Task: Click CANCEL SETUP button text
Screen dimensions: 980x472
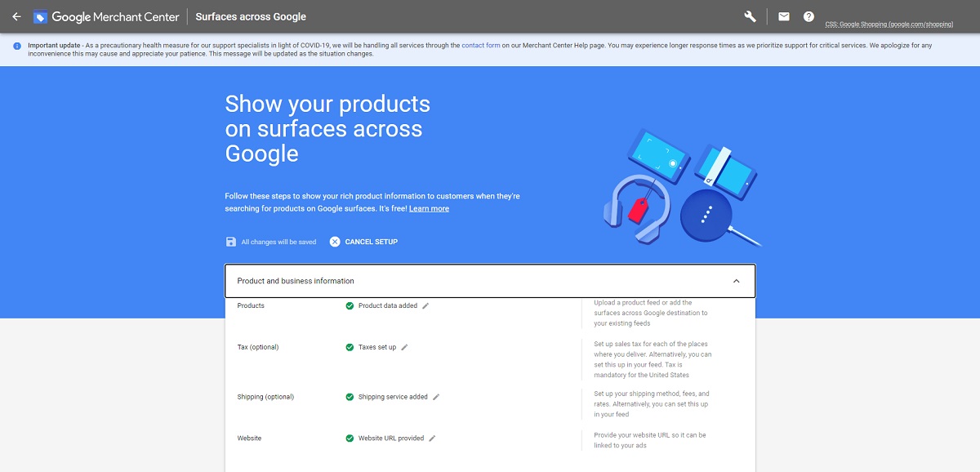Action: pos(372,242)
